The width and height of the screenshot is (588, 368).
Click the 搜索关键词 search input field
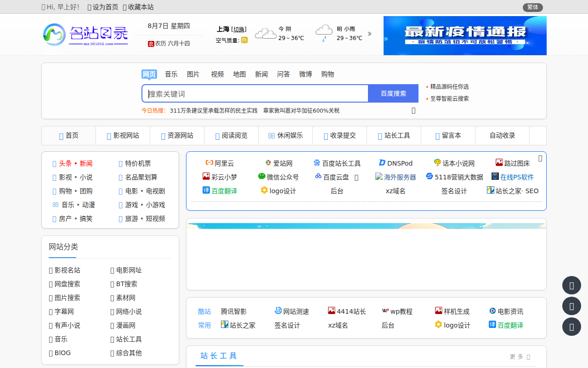(x=255, y=94)
